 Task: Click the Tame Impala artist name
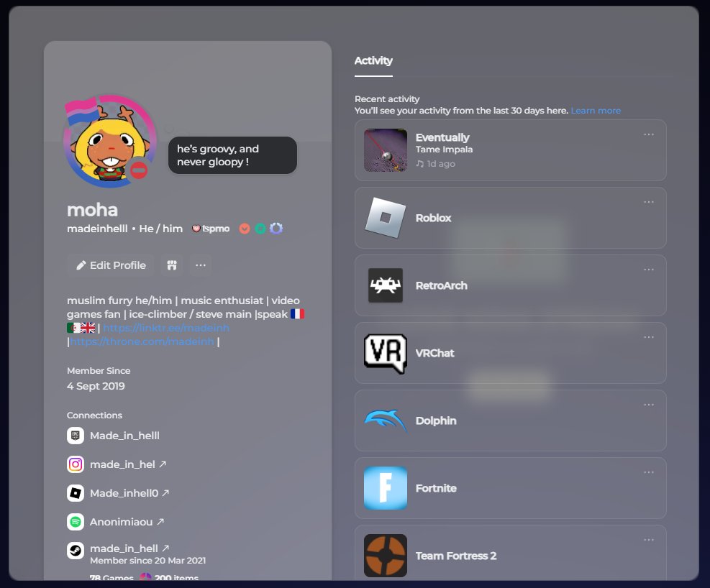[x=445, y=150]
